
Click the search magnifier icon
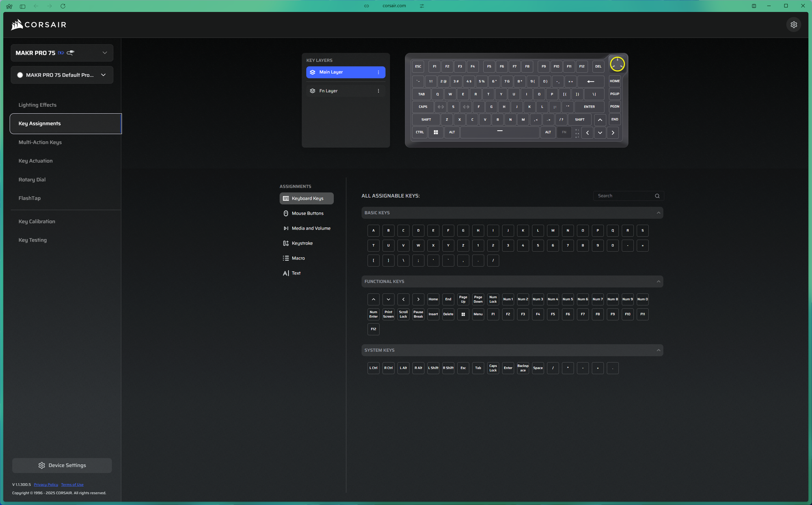[657, 196]
